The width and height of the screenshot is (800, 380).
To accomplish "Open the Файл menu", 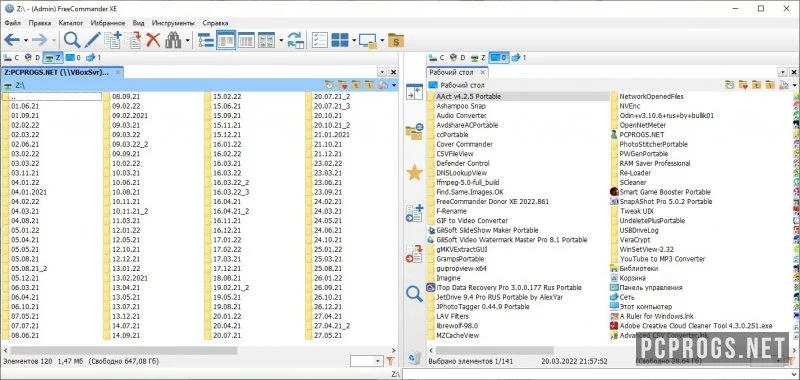I will tap(13, 23).
